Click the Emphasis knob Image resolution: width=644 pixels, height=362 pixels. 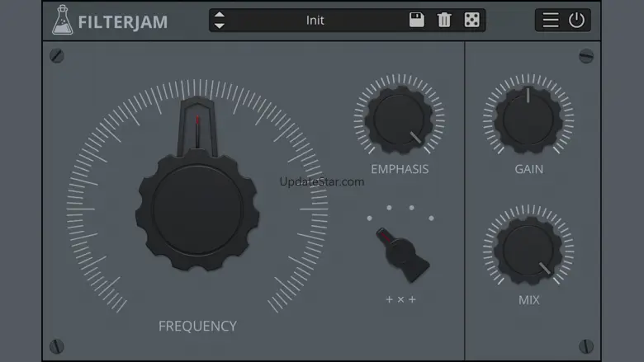click(x=399, y=120)
